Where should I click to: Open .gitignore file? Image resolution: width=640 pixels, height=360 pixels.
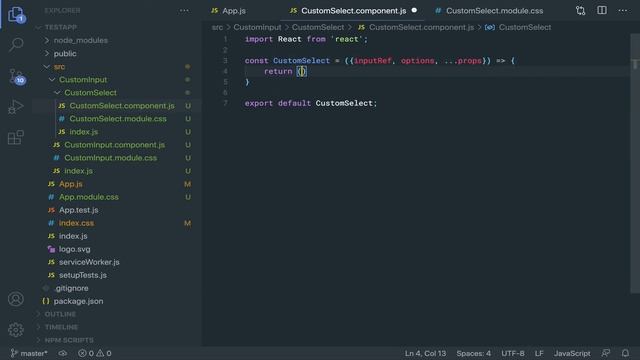tap(71, 288)
